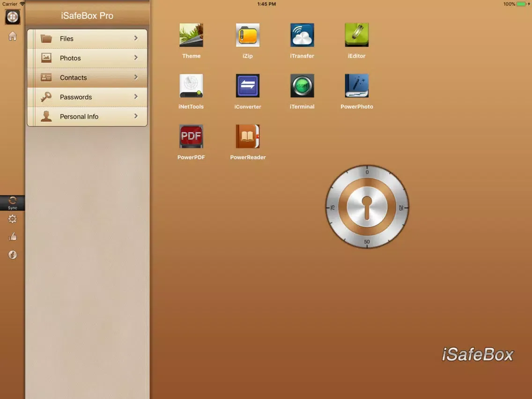
Task: Select the Photos menu item
Action: pyautogui.click(x=87, y=58)
